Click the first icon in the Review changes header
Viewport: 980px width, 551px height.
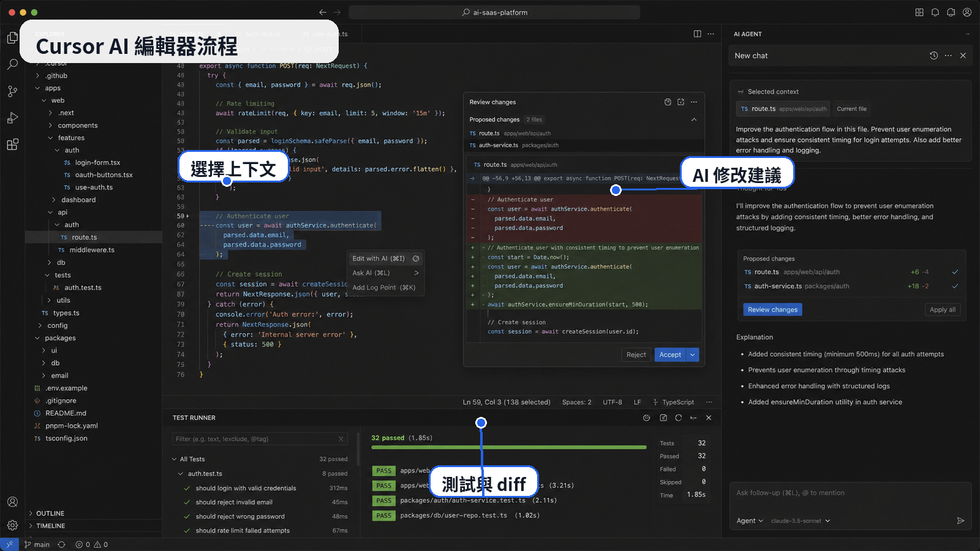point(668,102)
